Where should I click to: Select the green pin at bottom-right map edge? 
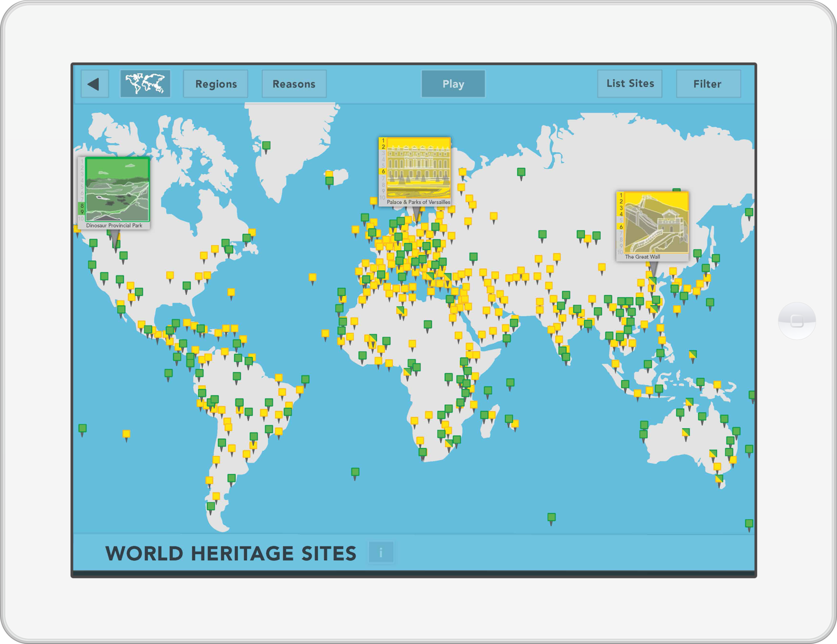point(749,525)
